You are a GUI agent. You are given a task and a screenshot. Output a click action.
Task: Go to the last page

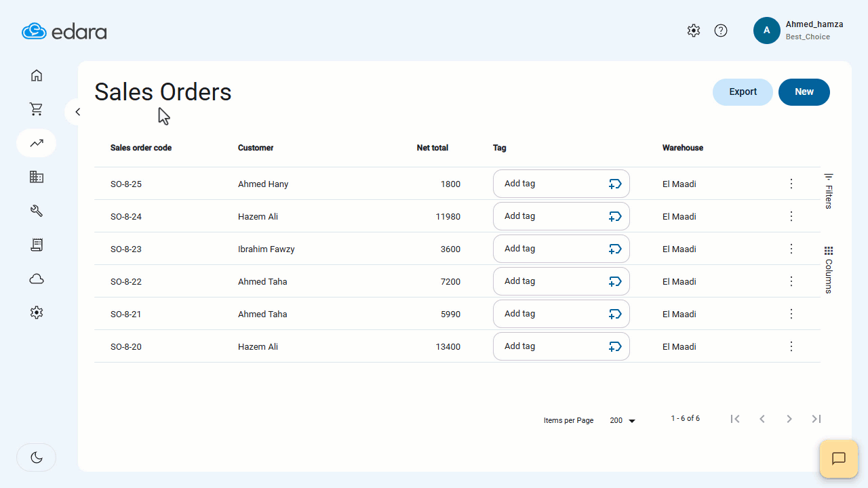pos(816,419)
